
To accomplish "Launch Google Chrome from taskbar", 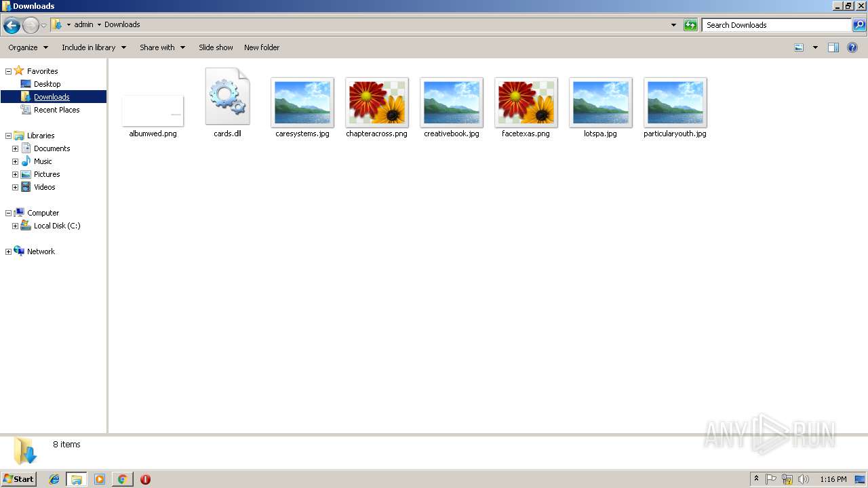I will 122,479.
